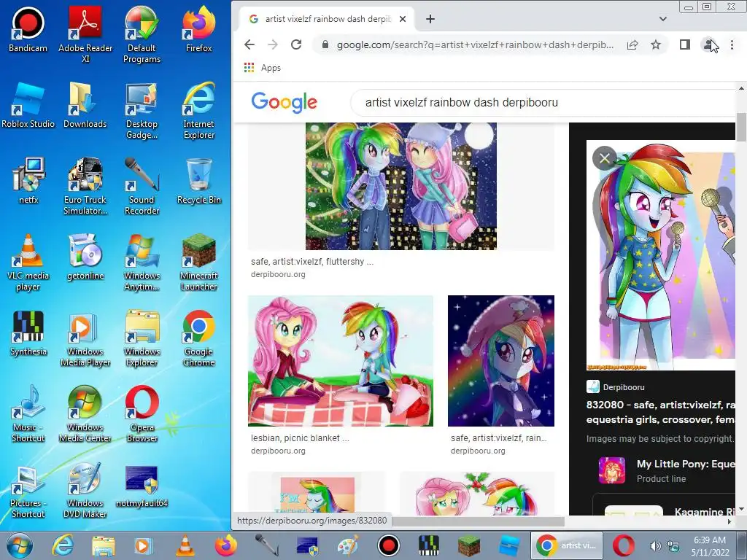
Task: Select Minecraft Launcher desktop icon
Action: 198,262
